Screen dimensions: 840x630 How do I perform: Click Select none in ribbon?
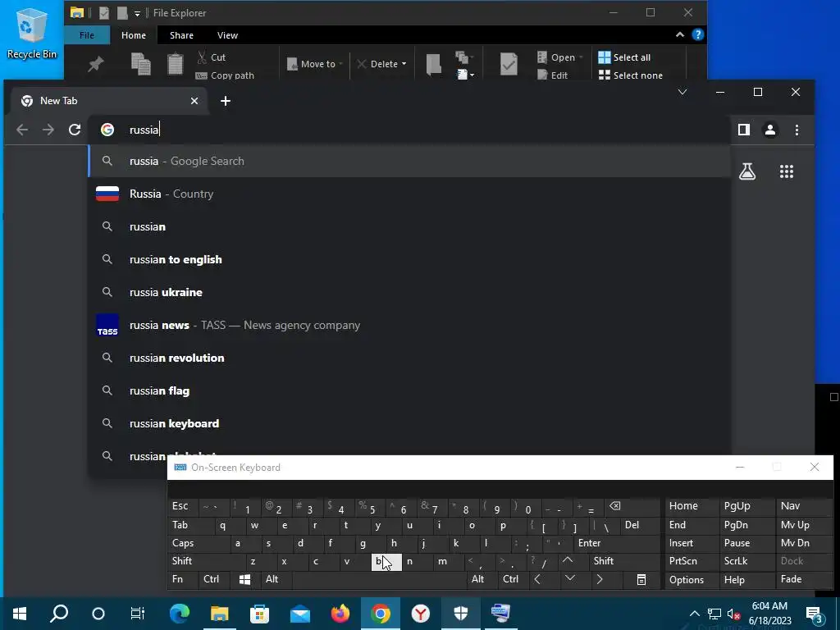631,75
